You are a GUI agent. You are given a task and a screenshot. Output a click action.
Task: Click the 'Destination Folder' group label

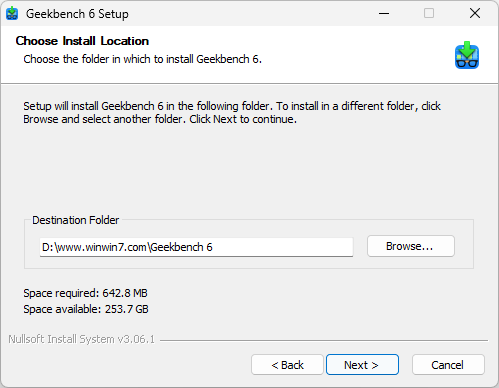pyautogui.click(x=75, y=220)
